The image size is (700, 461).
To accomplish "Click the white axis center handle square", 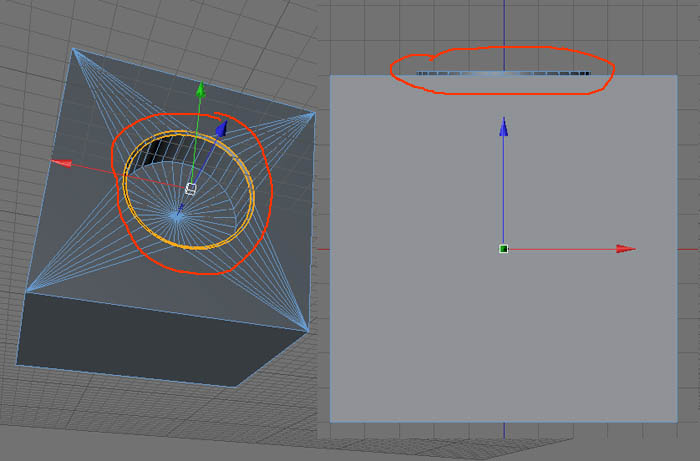I will [191, 187].
